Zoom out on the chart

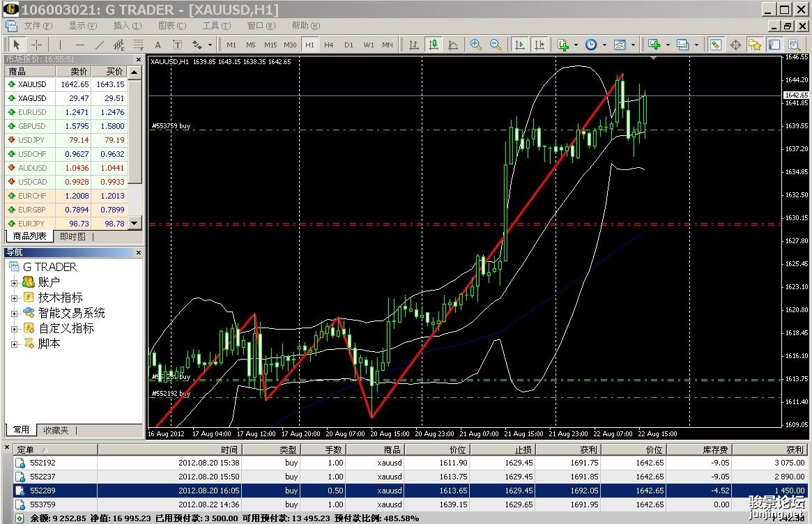[496, 45]
